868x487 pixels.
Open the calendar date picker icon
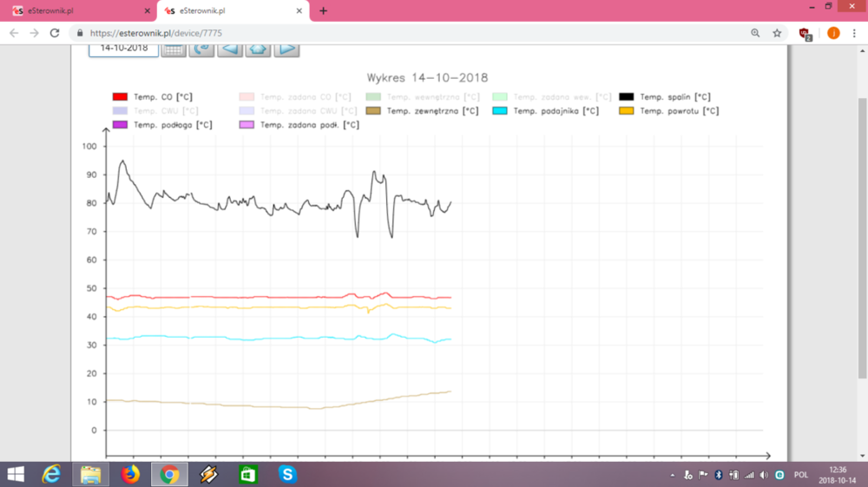tap(174, 49)
